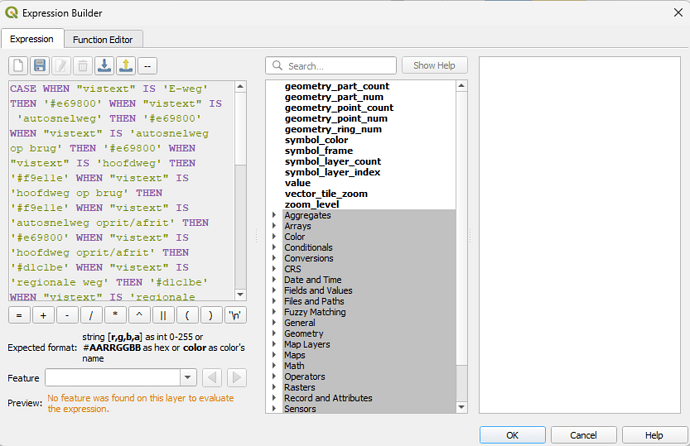Image resolution: width=690 pixels, height=446 pixels.
Task: Go to previous feature arrow
Action: point(213,377)
